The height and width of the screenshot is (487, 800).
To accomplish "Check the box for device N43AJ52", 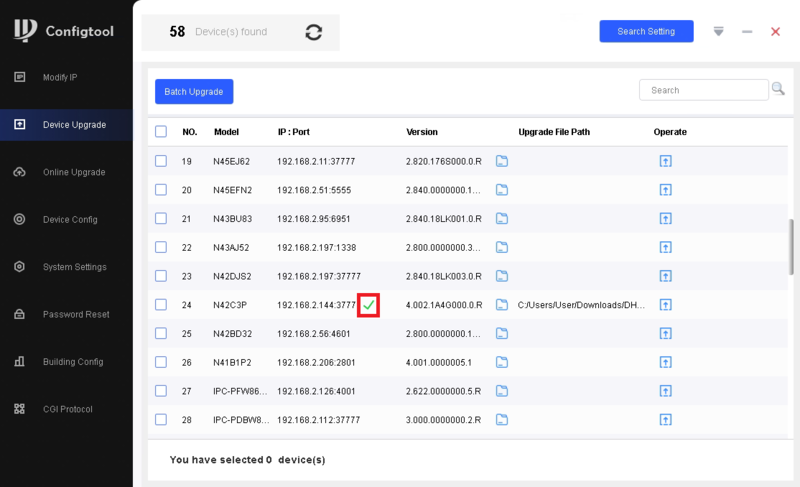I will [x=161, y=247].
